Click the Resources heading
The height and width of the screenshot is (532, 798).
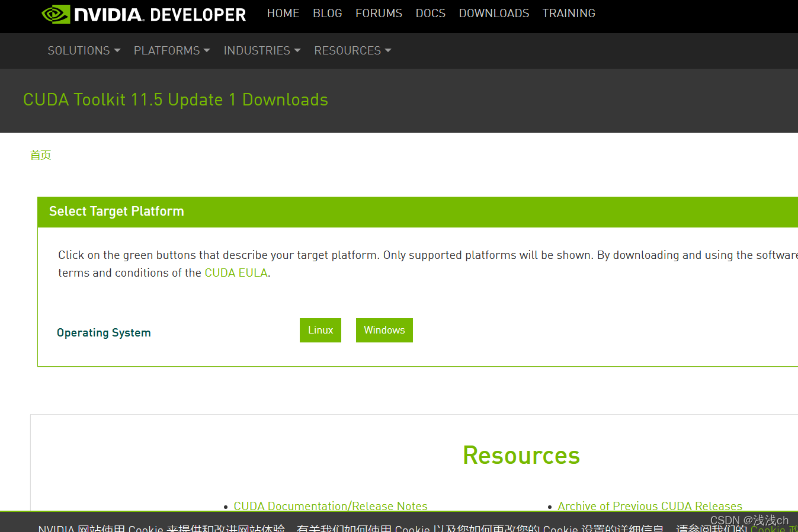click(521, 455)
